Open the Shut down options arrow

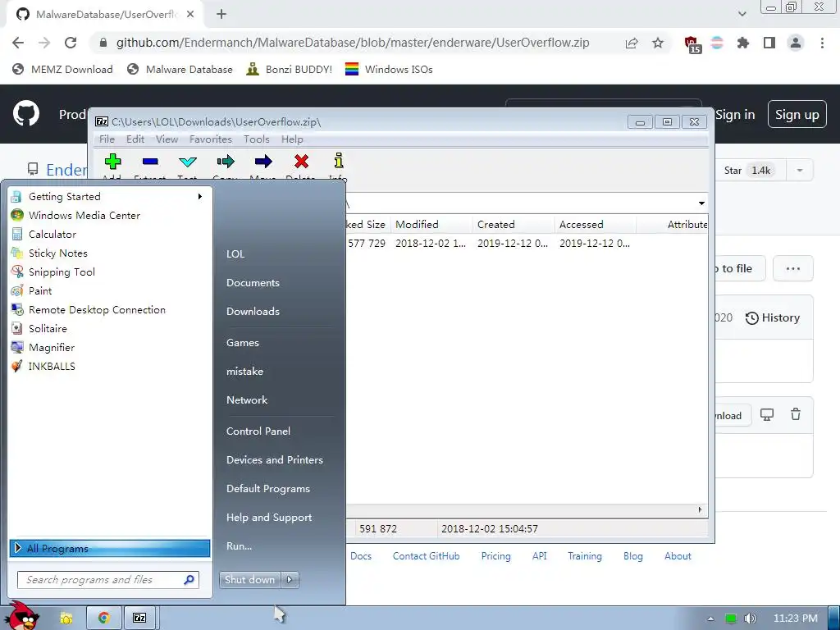pyautogui.click(x=290, y=580)
